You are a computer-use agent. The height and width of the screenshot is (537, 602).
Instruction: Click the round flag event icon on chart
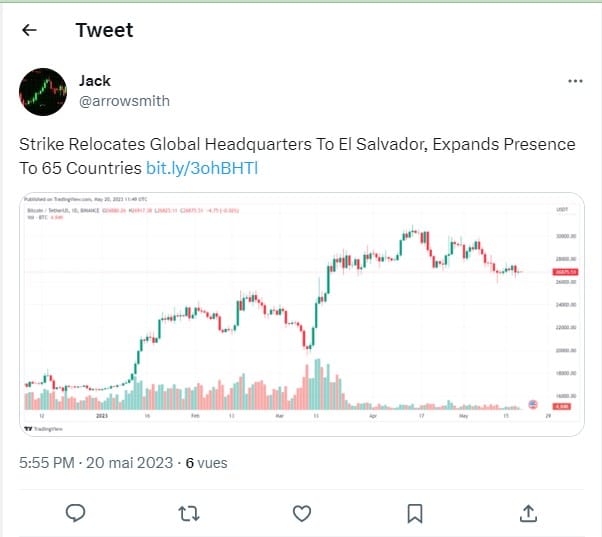533,404
